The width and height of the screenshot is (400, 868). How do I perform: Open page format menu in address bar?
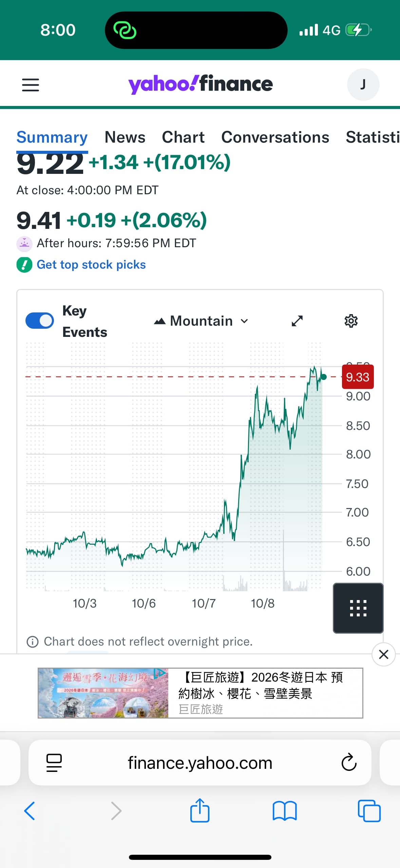54,763
